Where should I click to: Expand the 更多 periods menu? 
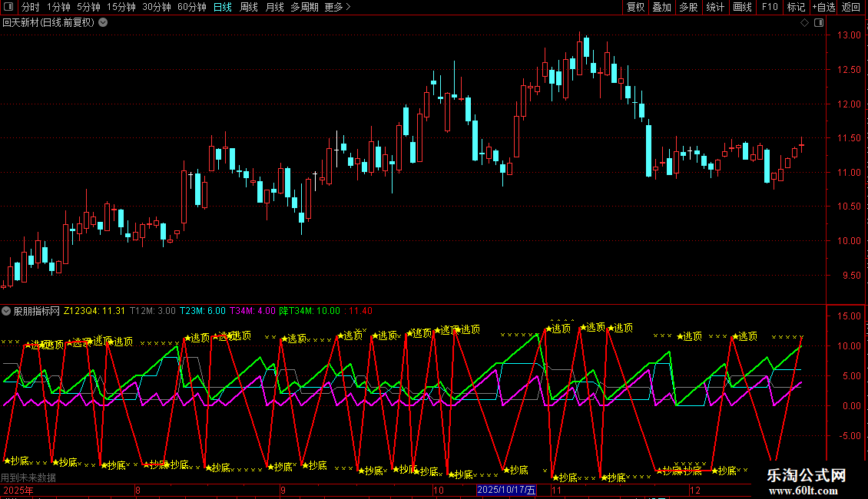click(x=337, y=7)
